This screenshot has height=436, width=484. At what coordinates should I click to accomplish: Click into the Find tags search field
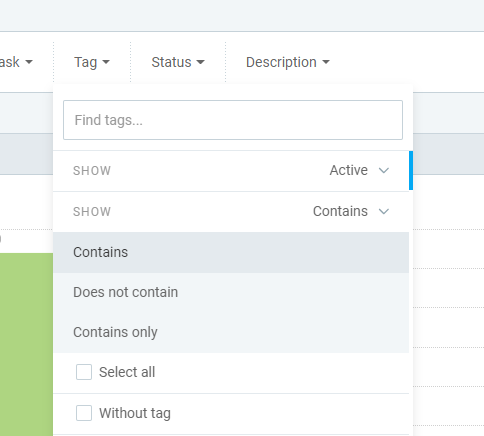pyautogui.click(x=233, y=120)
